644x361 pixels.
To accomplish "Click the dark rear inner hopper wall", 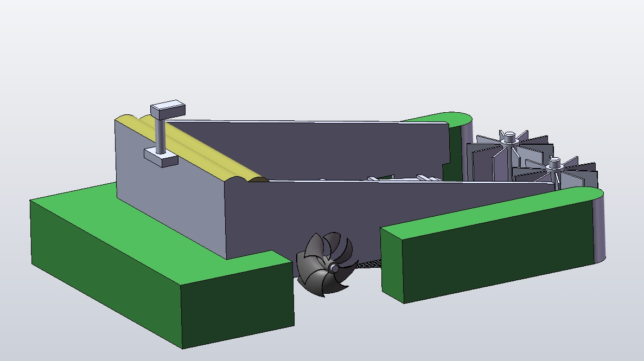I will pos(312,151).
